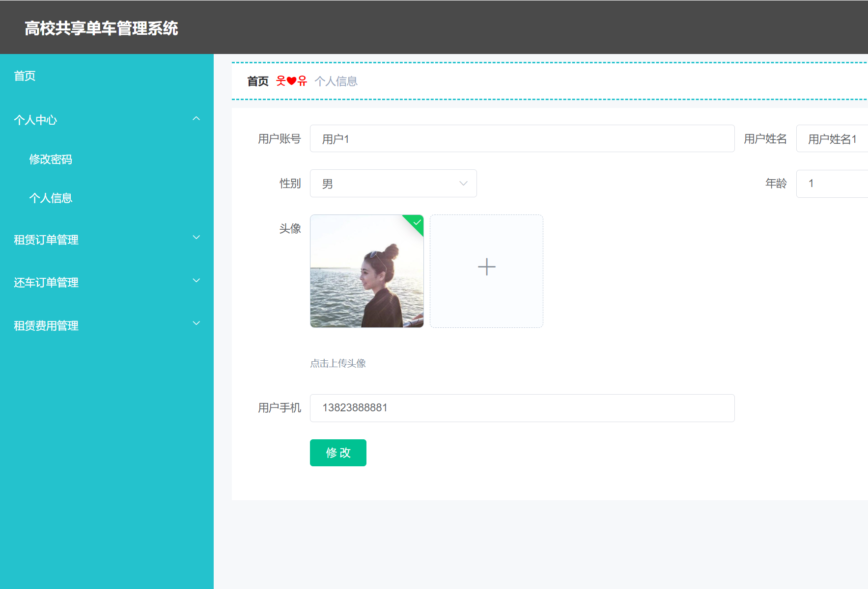Click the heart emoji in the breadcrumb

tap(292, 80)
